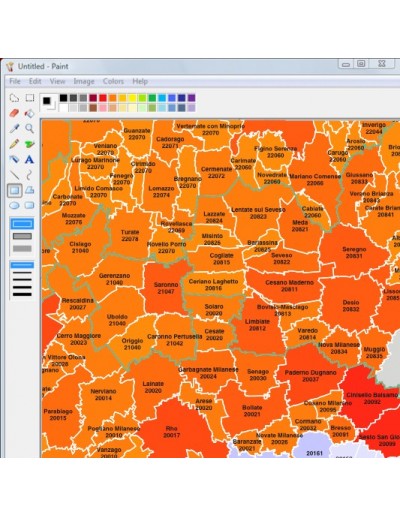
Task: Select the rectangular Select tool
Action: tap(30, 98)
